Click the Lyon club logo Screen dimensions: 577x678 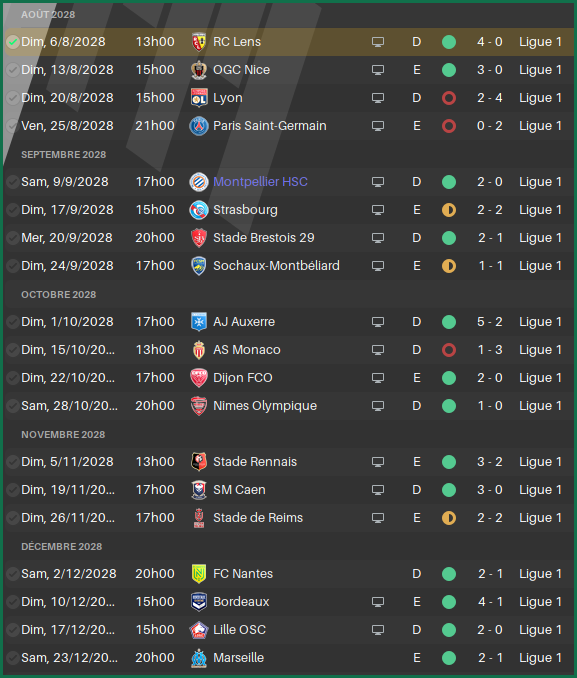199,98
